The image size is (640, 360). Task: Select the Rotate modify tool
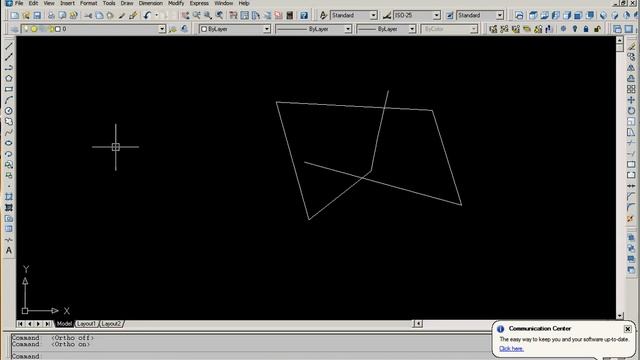(x=631, y=111)
